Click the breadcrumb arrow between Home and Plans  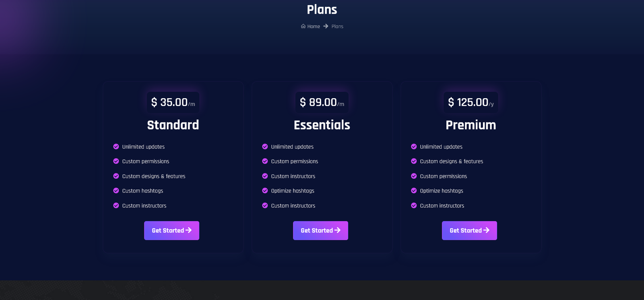[326, 26]
